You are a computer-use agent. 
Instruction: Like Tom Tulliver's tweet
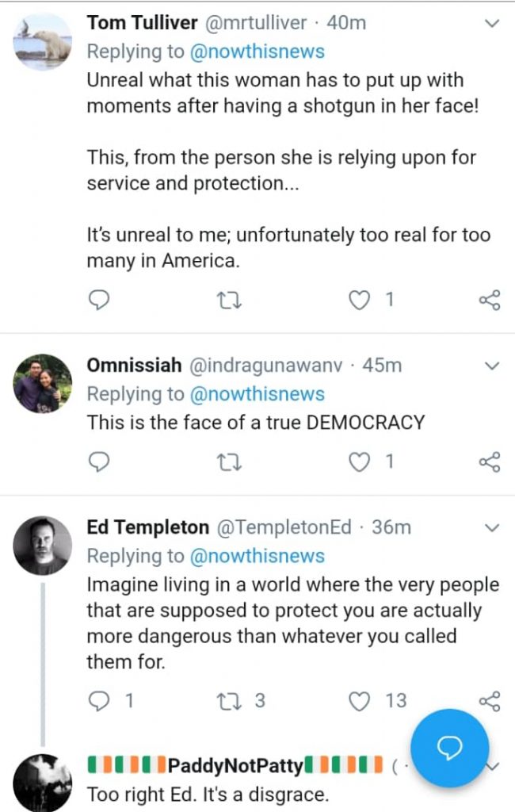point(360,300)
